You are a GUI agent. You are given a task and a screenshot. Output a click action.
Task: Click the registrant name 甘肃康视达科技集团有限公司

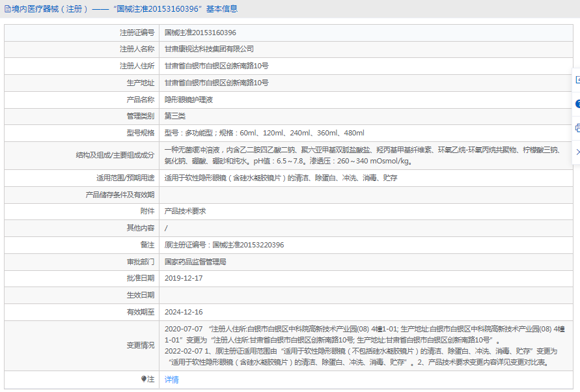[208, 49]
